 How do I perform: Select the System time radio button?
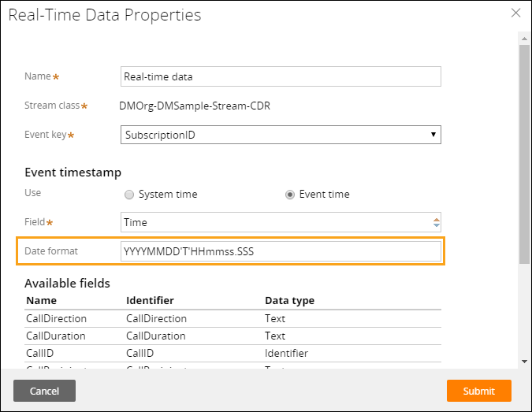[129, 195]
